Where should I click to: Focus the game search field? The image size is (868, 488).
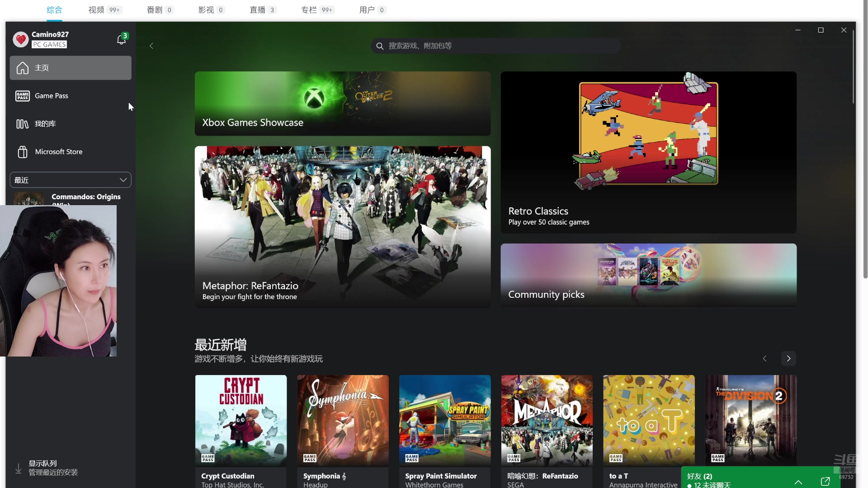point(495,46)
